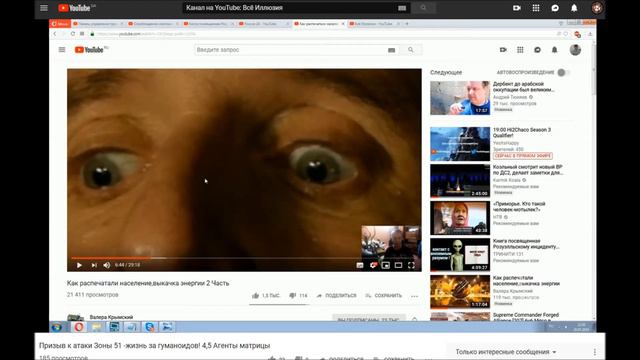Click the outer dark search magnifier button
The height and width of the screenshot is (360, 640).
[x=423, y=8]
